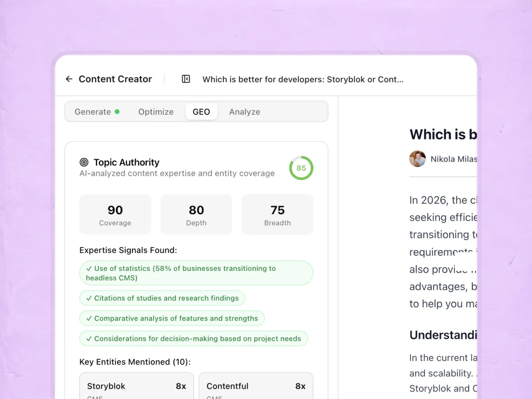Click the Breadth 75 score card

coord(277,214)
